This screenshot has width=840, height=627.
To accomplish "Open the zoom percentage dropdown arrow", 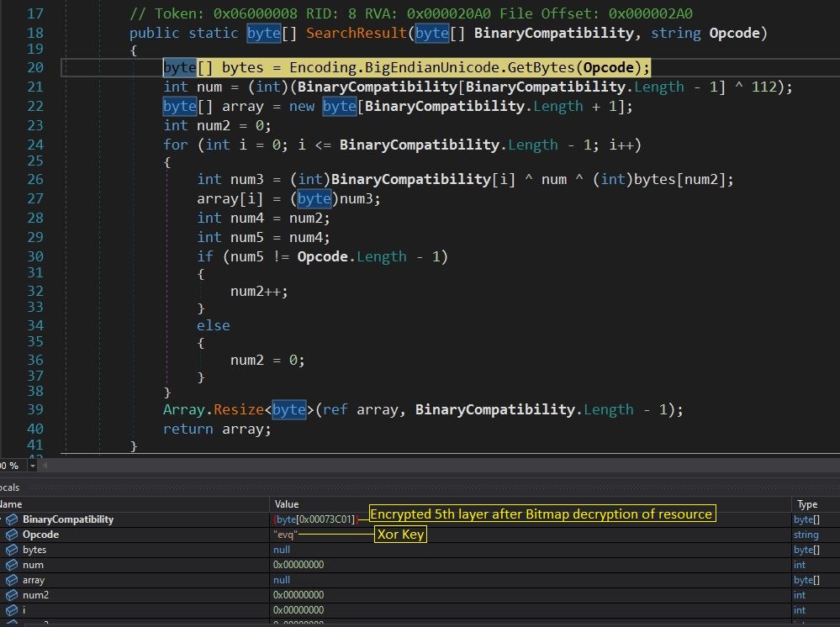I will click(33, 466).
